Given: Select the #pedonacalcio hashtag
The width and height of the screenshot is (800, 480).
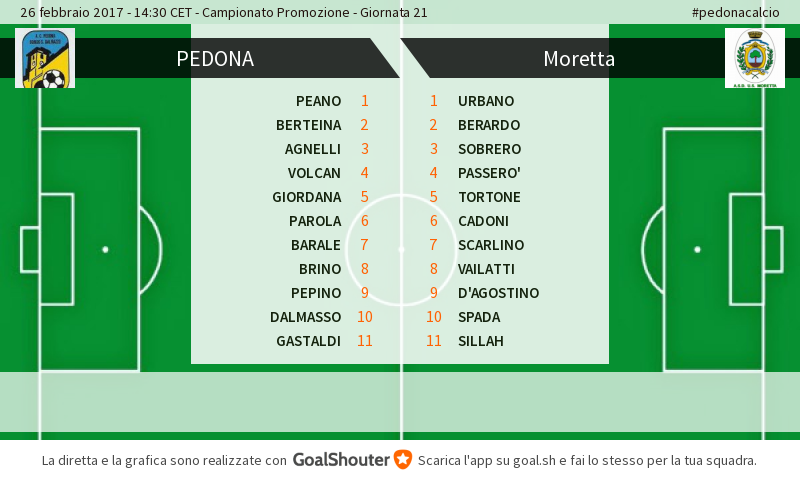Looking at the screenshot, I should (735, 12).
